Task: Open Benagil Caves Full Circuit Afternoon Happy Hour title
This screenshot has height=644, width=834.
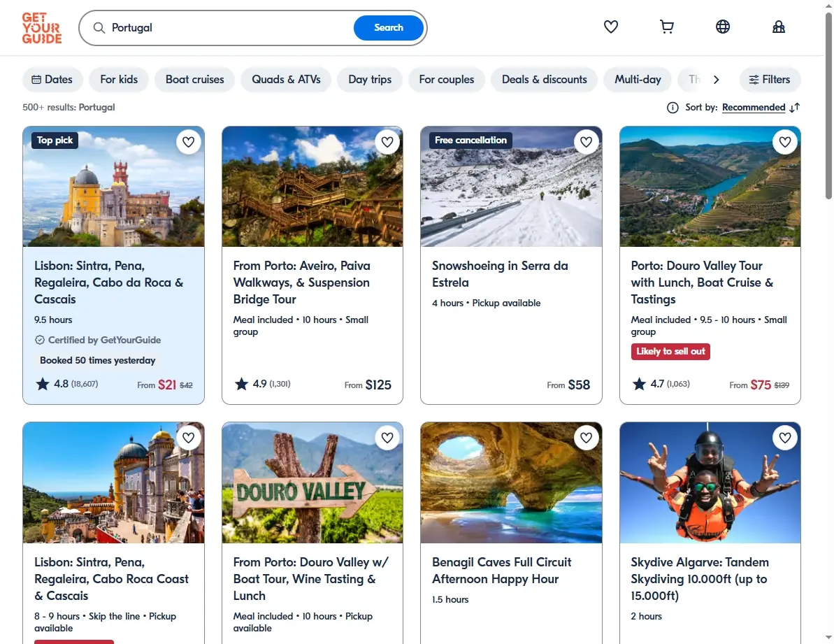Action: tap(501, 571)
